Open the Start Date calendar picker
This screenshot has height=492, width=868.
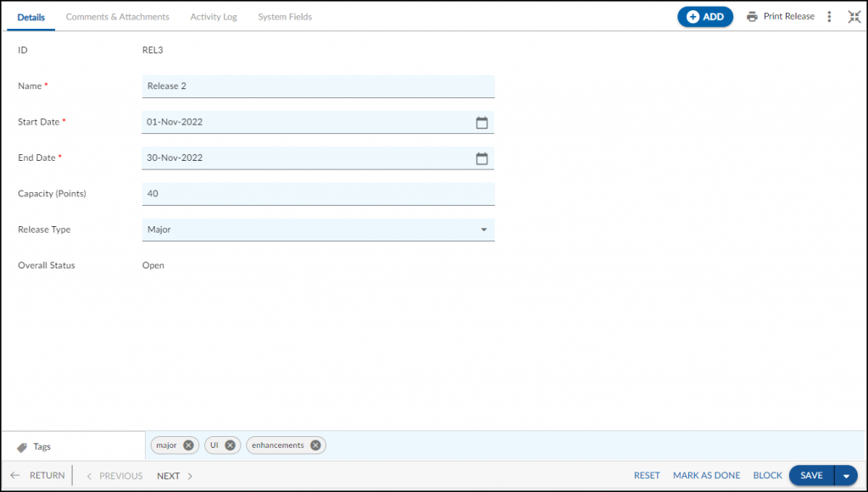pos(481,123)
